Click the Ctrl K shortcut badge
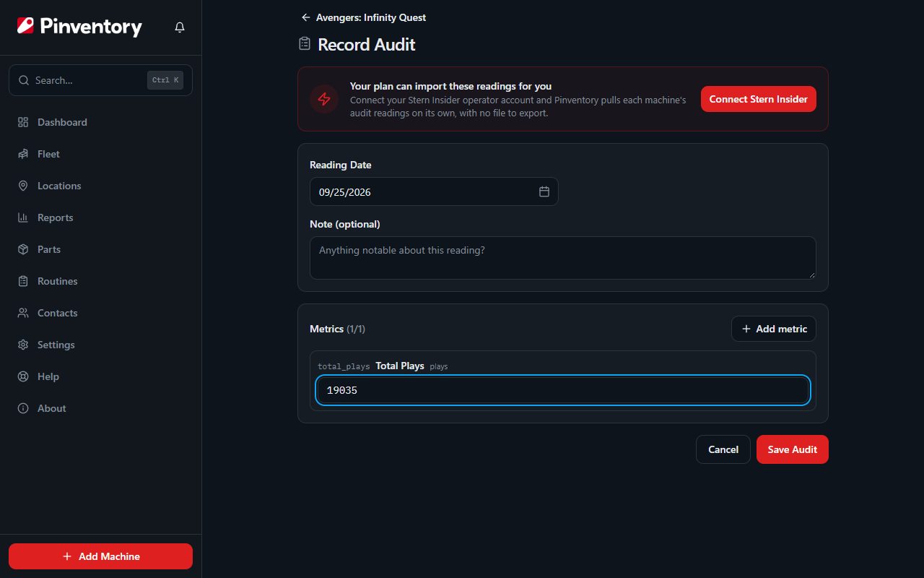Screen dimensions: 924x578 point(165,80)
